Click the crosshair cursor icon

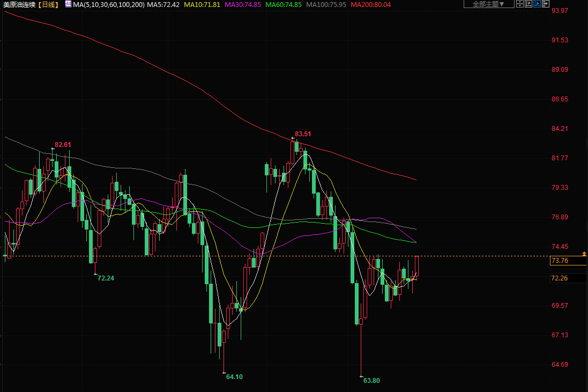coord(519,4)
